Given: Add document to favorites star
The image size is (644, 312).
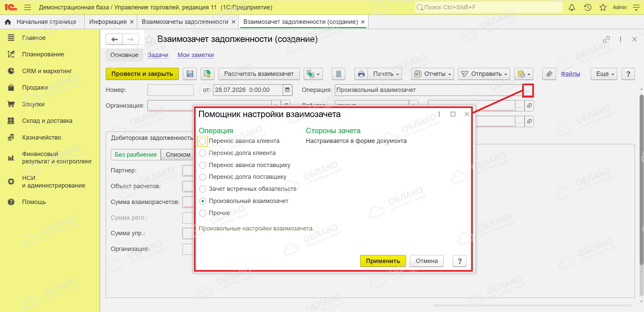Looking at the screenshot, I should 149,40.
